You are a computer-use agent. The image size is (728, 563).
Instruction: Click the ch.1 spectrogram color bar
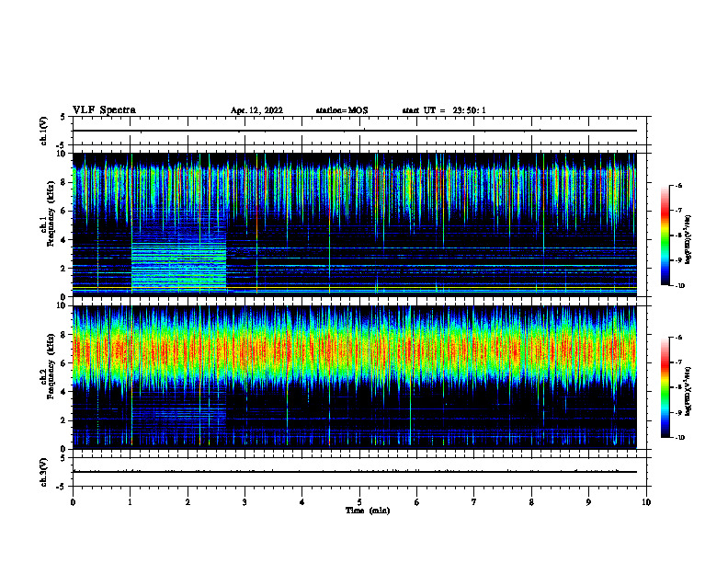click(x=665, y=236)
